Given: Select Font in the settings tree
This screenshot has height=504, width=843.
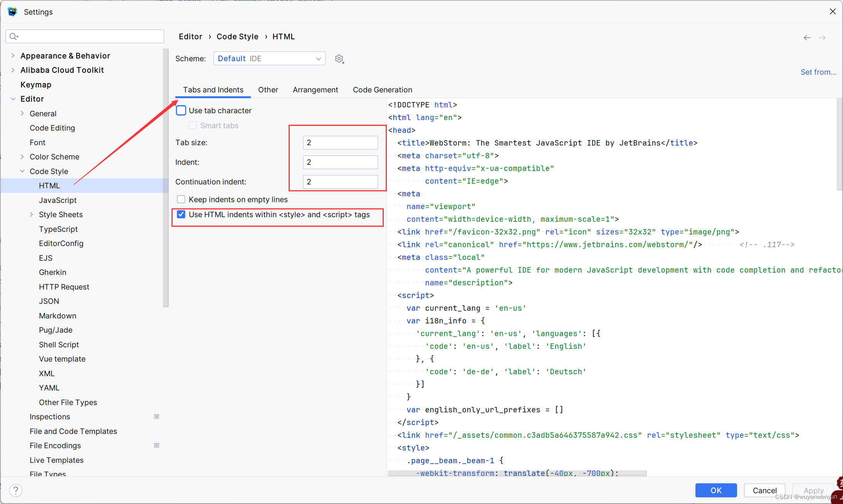Looking at the screenshot, I should coord(37,142).
